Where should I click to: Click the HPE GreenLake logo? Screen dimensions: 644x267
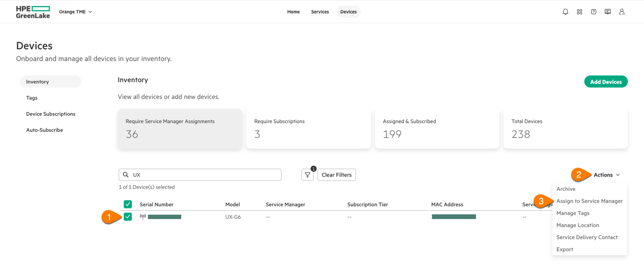[33, 12]
